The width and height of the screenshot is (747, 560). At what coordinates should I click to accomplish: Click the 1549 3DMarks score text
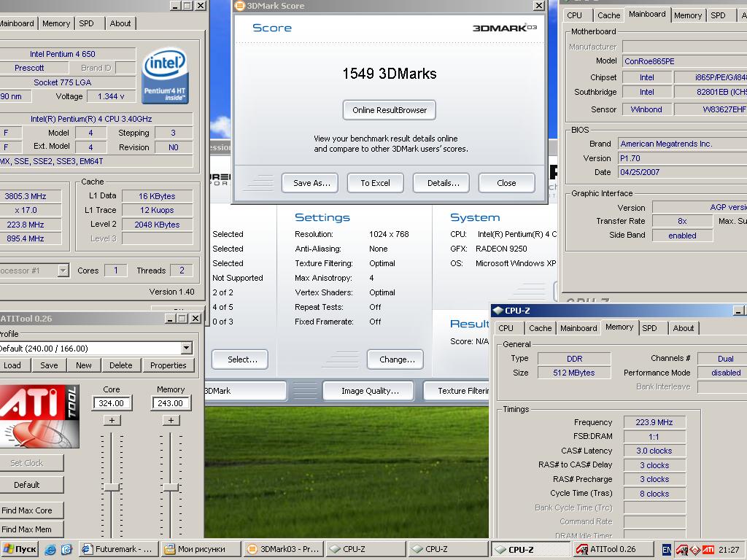pyautogui.click(x=390, y=74)
